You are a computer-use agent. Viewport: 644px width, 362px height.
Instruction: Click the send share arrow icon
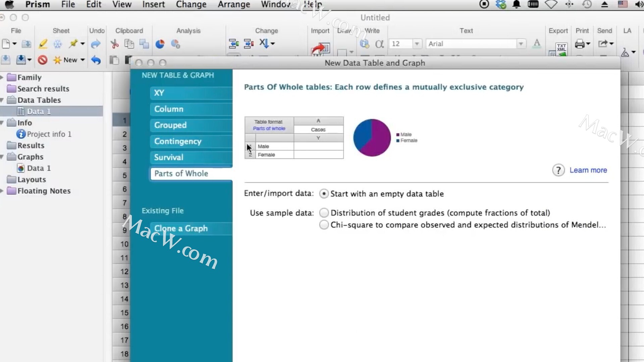click(x=603, y=44)
